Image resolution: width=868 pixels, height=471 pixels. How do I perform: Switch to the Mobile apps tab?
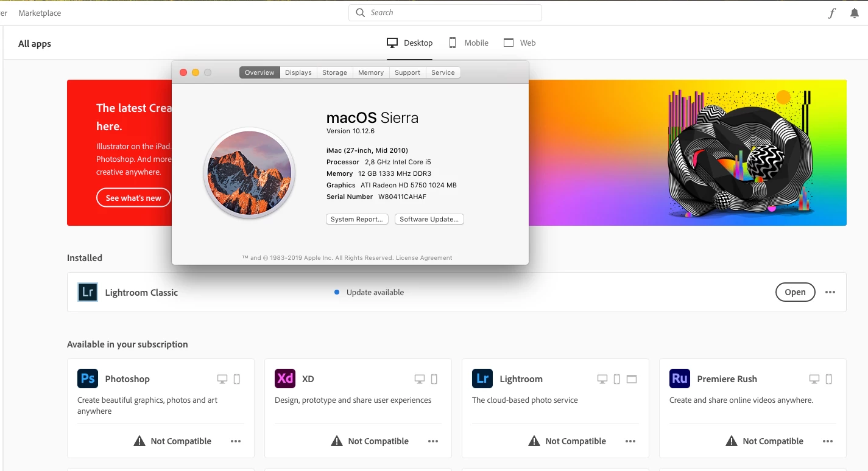click(469, 43)
